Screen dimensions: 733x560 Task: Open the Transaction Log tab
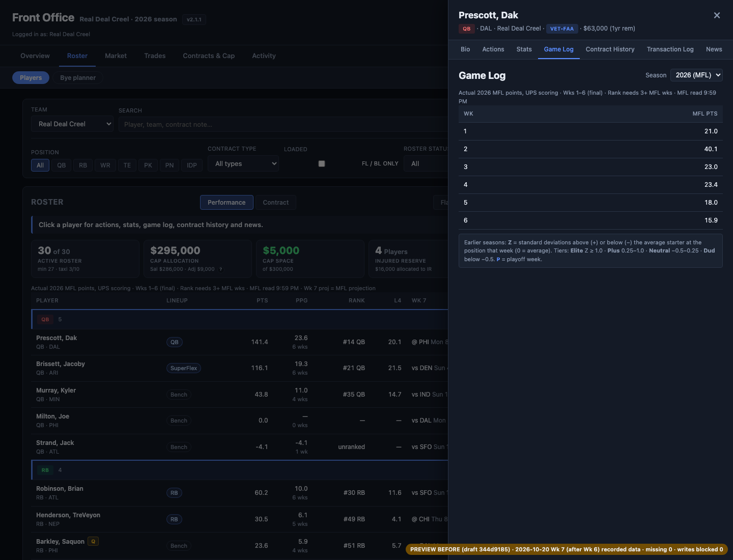(x=670, y=49)
